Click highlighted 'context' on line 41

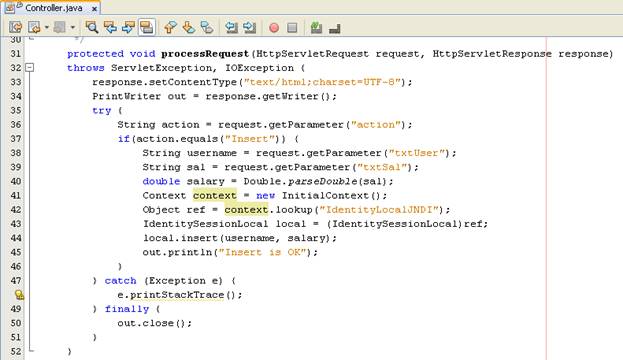coord(215,195)
